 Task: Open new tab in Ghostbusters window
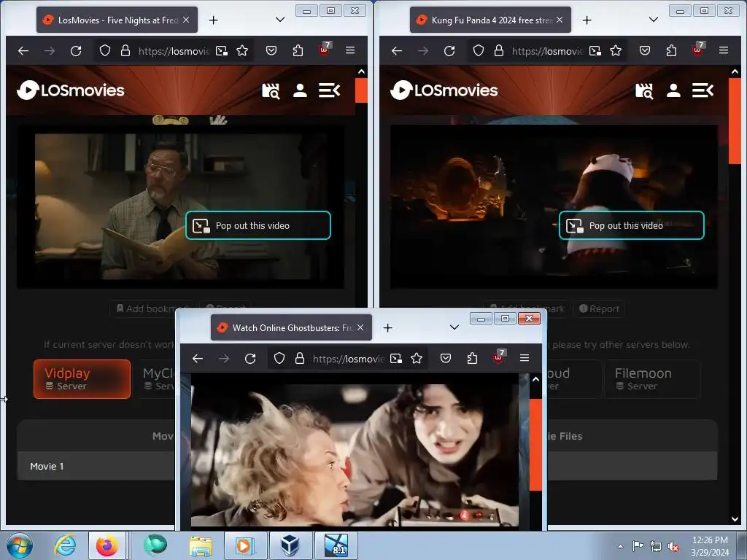pyautogui.click(x=388, y=327)
